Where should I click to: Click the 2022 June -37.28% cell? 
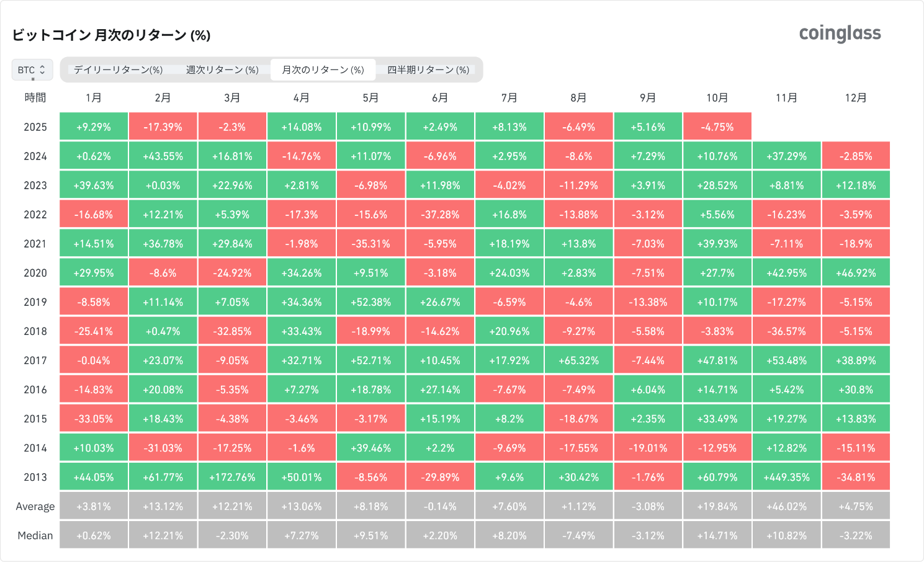[x=440, y=215]
